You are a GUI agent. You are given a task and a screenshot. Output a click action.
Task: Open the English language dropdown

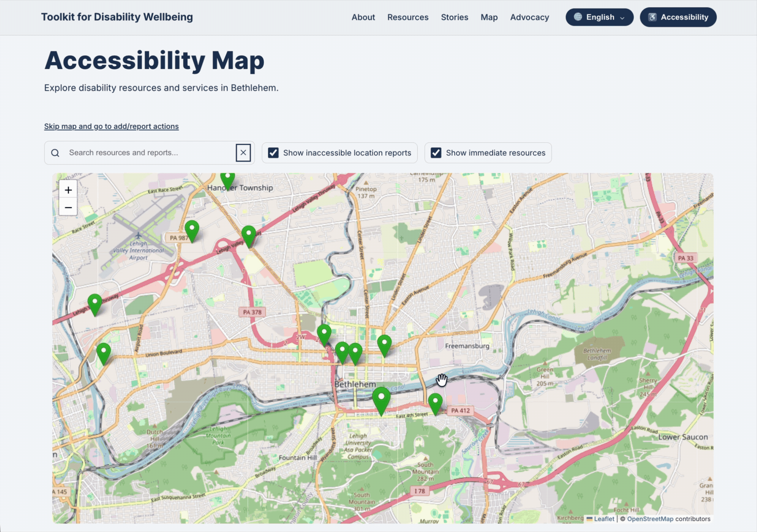(x=599, y=17)
